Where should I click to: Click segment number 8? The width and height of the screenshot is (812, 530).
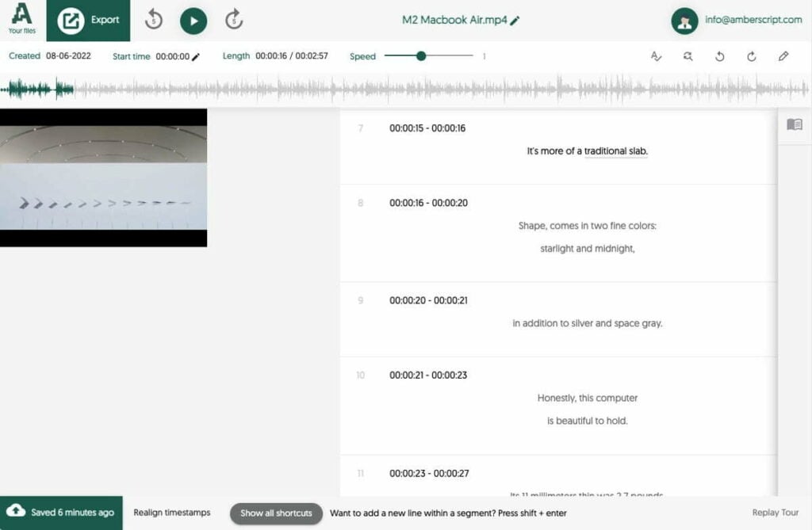tap(361, 203)
